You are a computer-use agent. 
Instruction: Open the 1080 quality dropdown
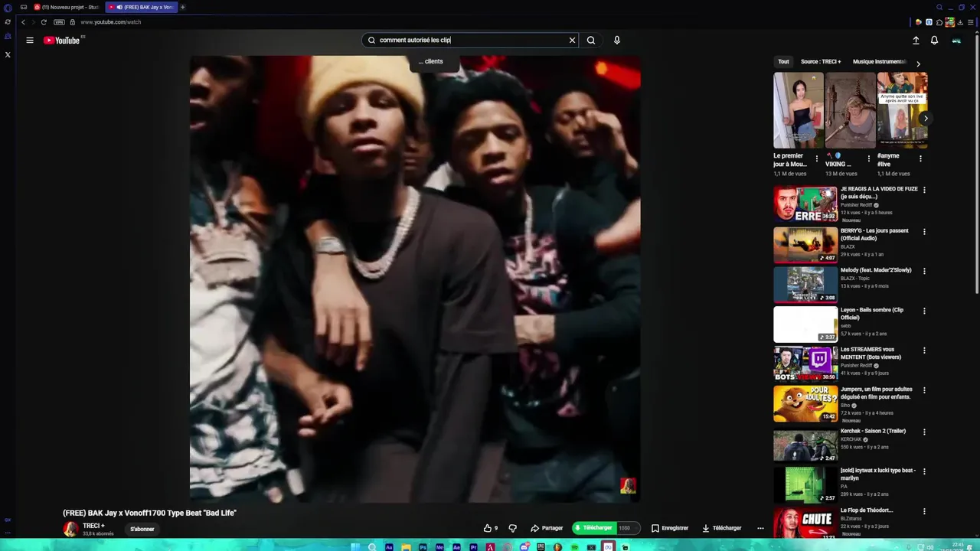click(628, 528)
